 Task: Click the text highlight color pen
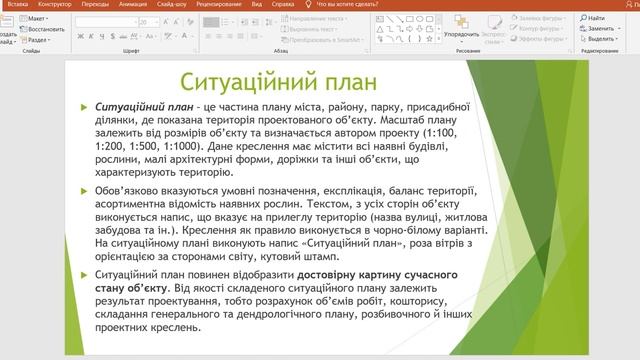[x=169, y=36]
